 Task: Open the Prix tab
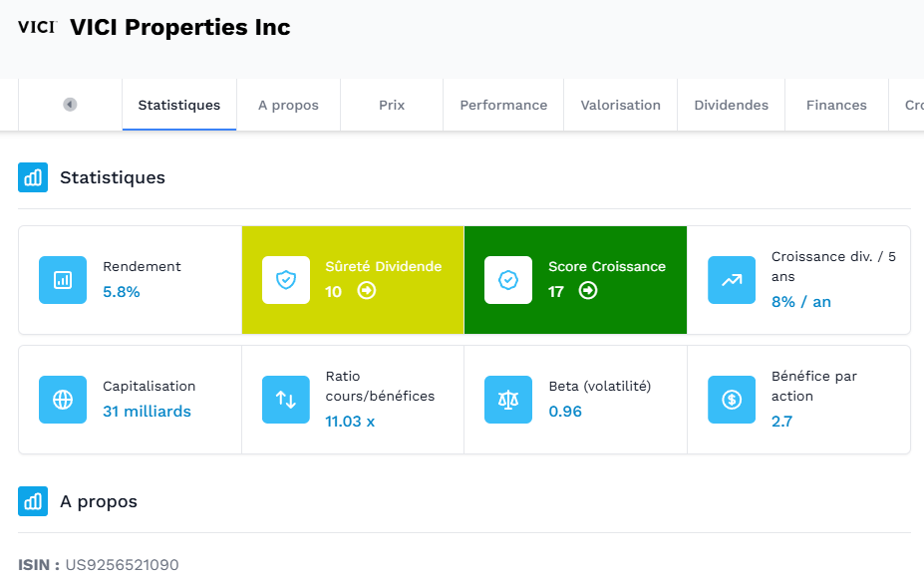[392, 105]
